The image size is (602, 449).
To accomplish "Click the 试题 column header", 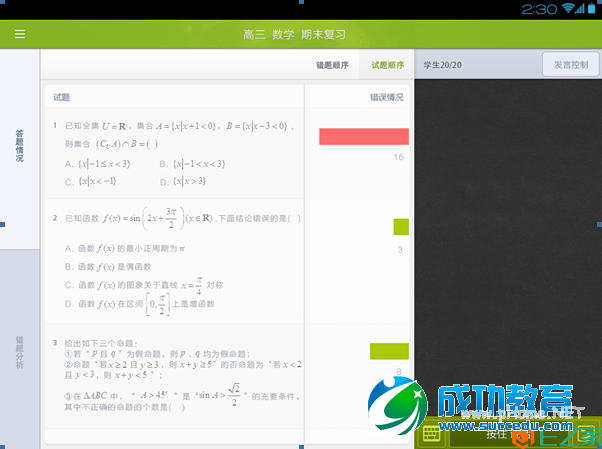I will [61, 97].
